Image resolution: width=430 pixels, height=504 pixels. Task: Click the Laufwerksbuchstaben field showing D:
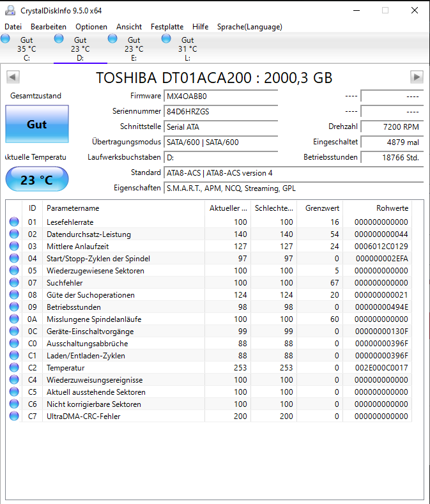point(221,158)
